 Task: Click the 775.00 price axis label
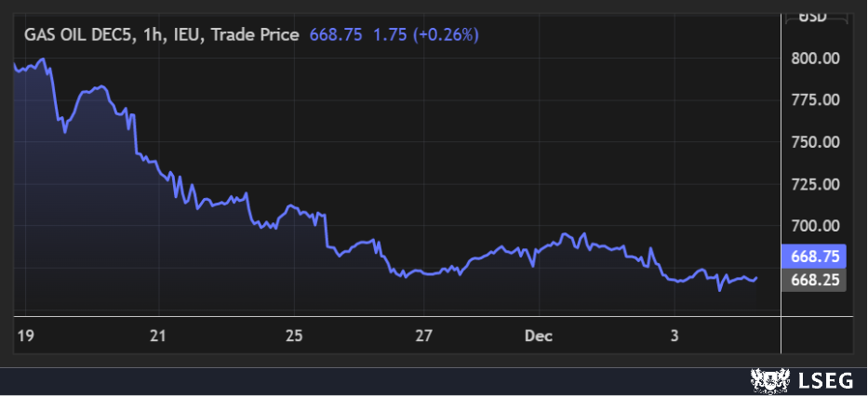[815, 100]
